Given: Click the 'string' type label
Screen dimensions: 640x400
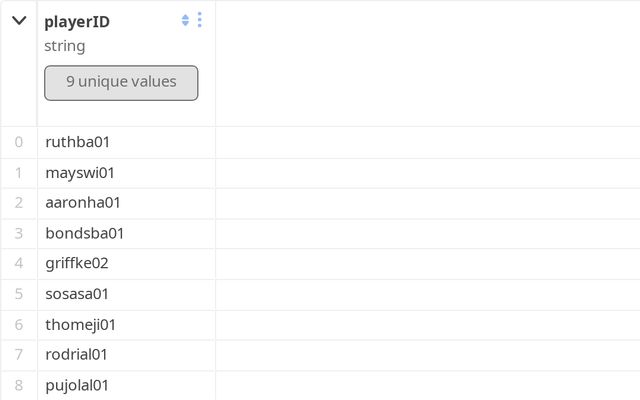Looking at the screenshot, I should [x=65, y=46].
